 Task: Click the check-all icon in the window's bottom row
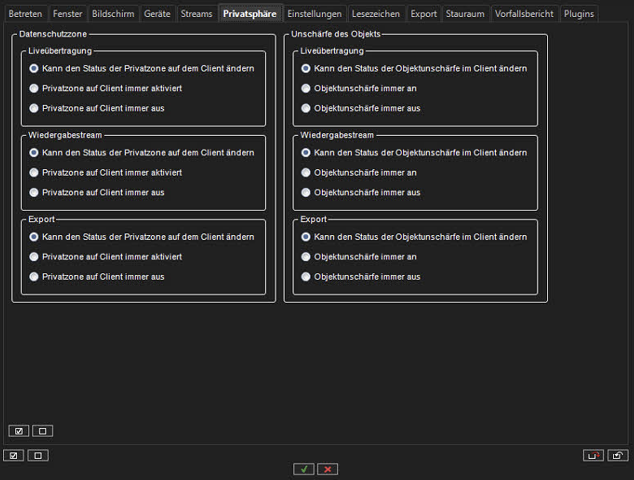pyautogui.click(x=13, y=456)
